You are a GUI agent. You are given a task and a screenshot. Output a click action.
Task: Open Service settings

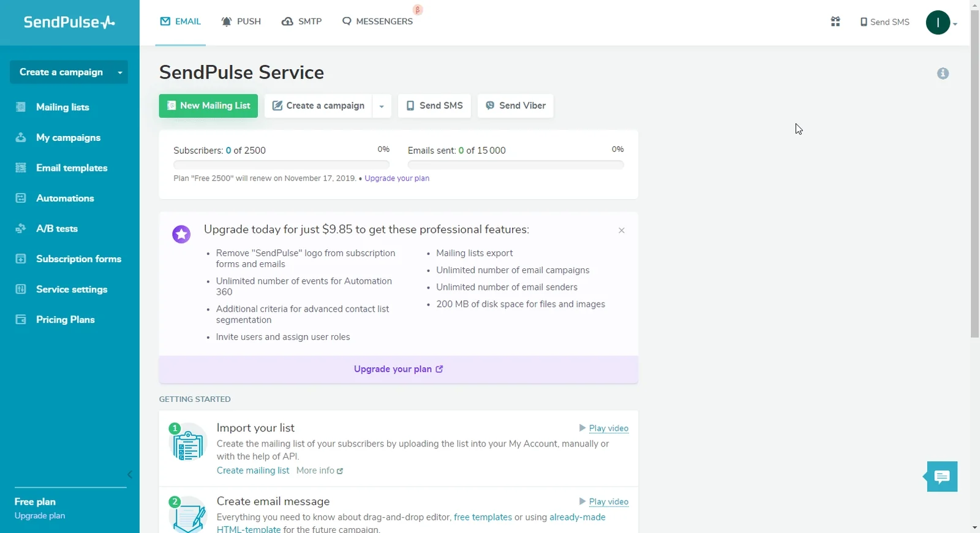[72, 289]
